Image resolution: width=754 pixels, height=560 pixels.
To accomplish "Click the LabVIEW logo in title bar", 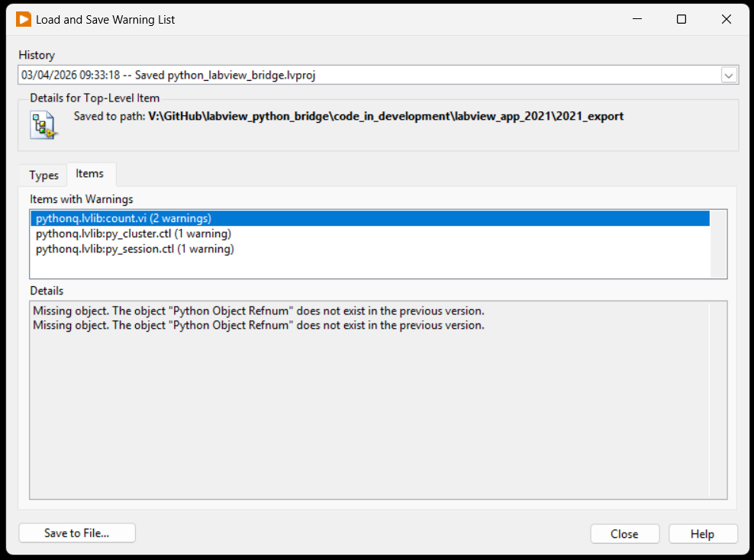I will [x=24, y=19].
